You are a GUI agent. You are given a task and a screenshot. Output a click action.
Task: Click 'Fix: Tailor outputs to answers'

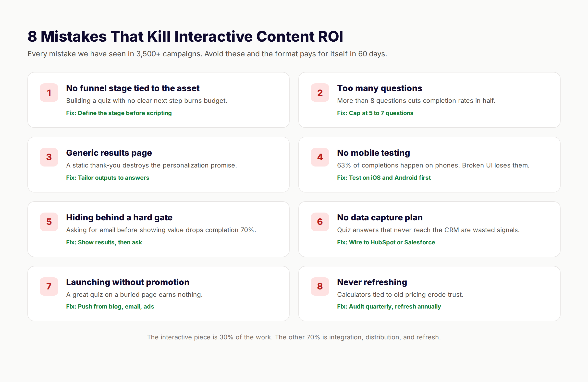coord(108,178)
